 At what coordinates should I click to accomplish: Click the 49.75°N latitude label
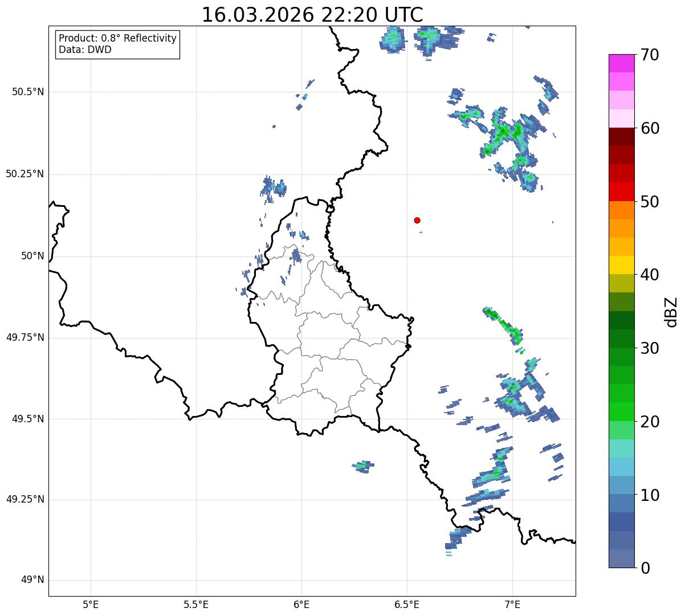(25, 337)
